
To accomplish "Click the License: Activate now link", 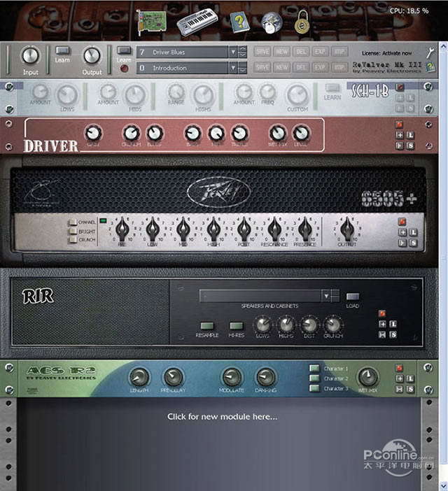I will (386, 53).
